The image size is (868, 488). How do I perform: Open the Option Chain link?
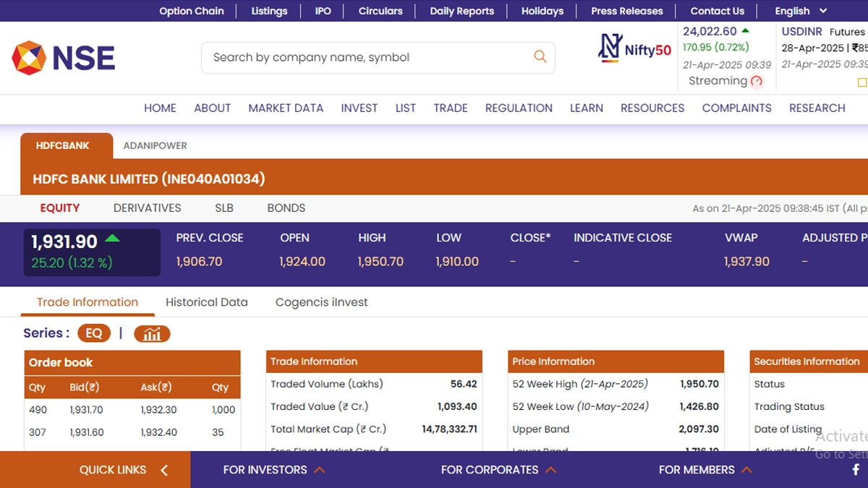coord(192,11)
